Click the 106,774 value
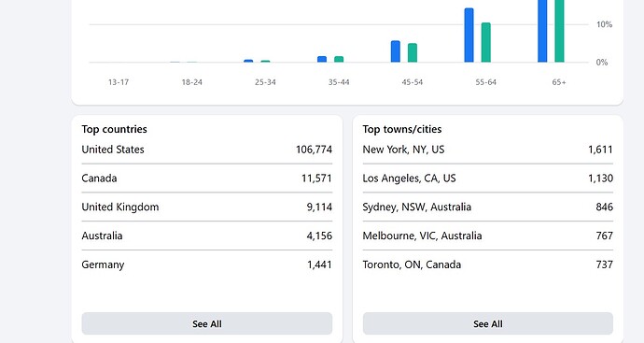The width and height of the screenshot is (644, 343). click(314, 150)
